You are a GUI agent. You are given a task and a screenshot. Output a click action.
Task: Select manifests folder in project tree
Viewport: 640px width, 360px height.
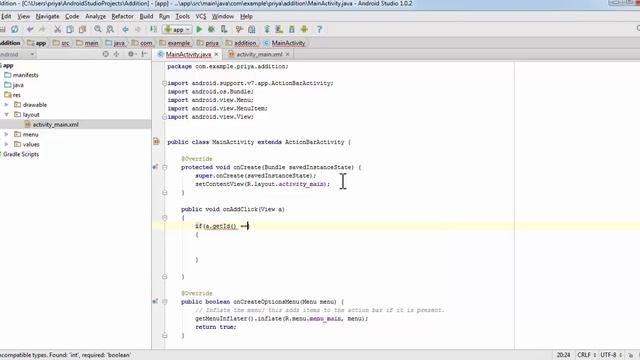tap(26, 75)
